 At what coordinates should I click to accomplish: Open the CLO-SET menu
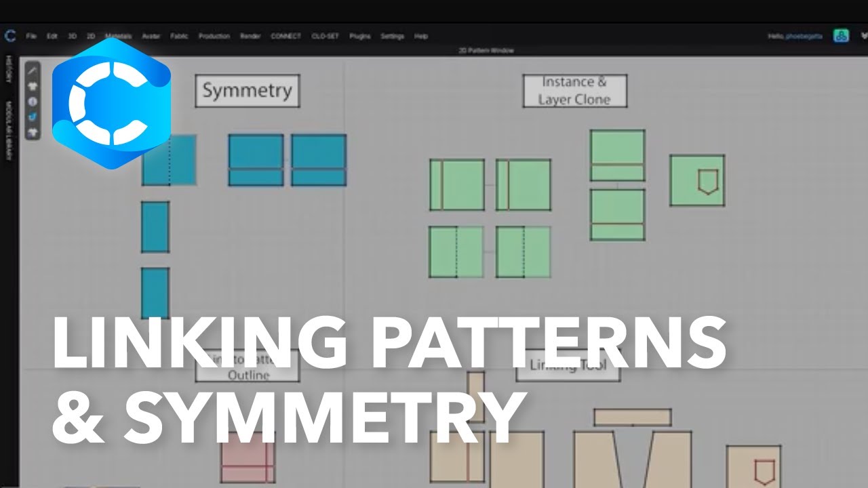click(325, 36)
